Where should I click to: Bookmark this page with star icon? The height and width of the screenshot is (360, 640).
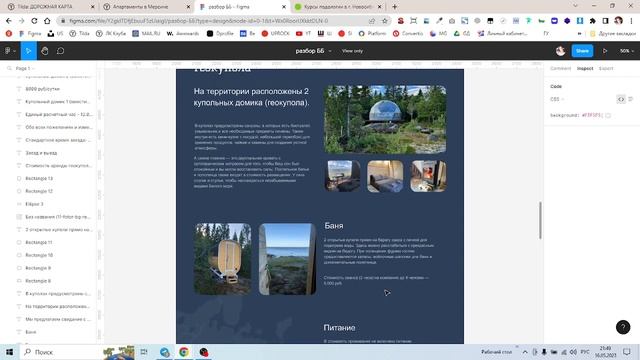point(384,20)
